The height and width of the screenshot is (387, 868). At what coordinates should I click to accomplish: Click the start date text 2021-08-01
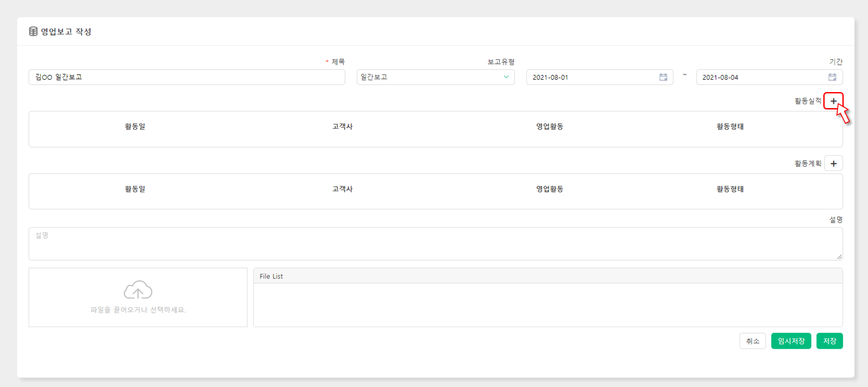tap(550, 77)
